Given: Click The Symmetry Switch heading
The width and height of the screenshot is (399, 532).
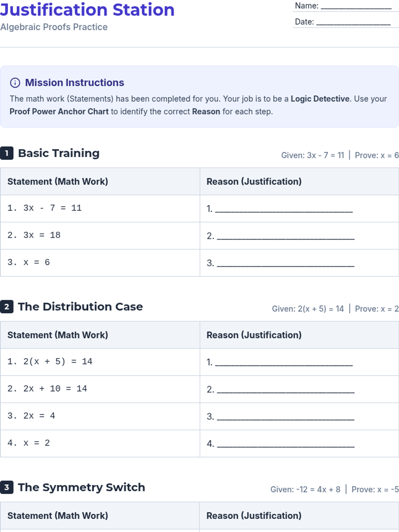Looking at the screenshot, I should (81, 487).
